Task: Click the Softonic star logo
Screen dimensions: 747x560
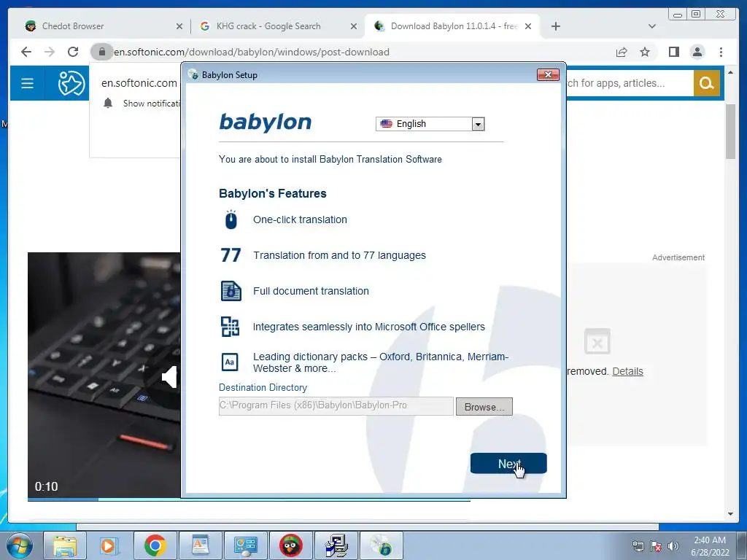Action: click(x=71, y=83)
